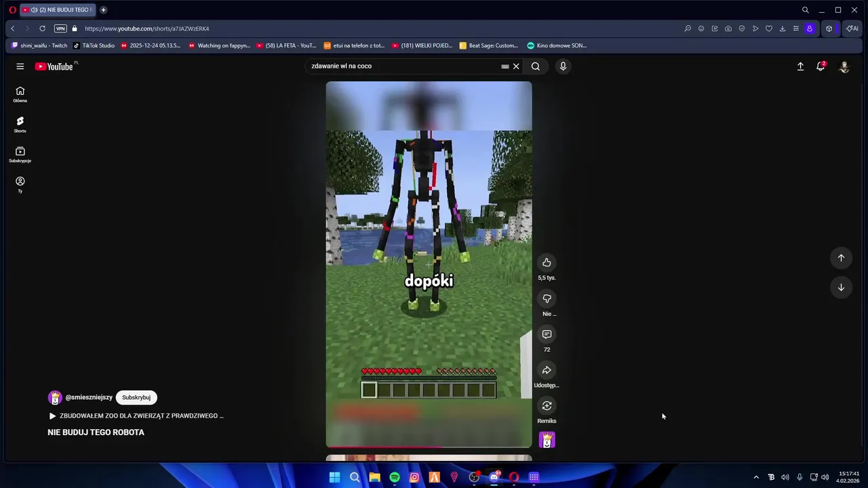
Task: Open the TikTok Studio bookmark
Action: [x=94, y=45]
